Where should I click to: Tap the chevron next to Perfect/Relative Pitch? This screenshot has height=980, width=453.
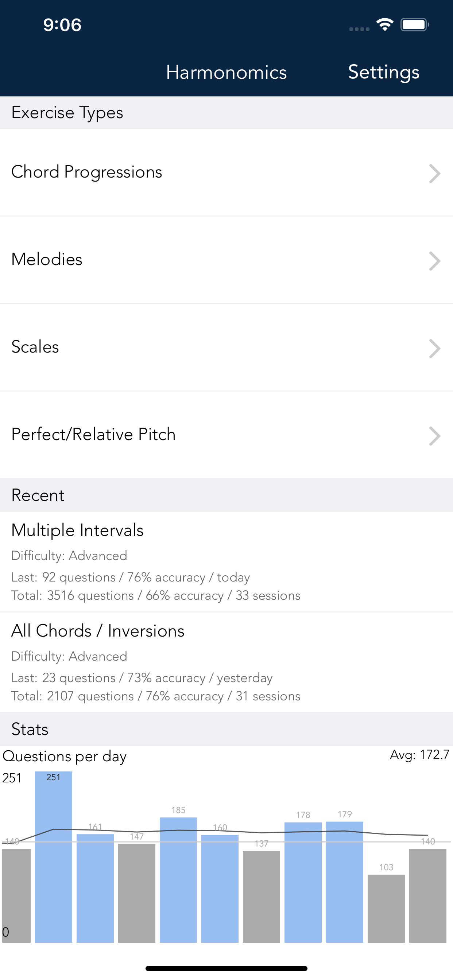[x=434, y=436]
